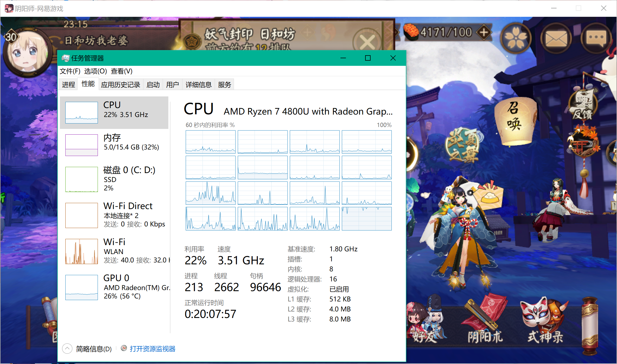The height and width of the screenshot is (364, 617).
Task: Click the GPU 0 mini graph thumbnail
Action: click(x=82, y=287)
